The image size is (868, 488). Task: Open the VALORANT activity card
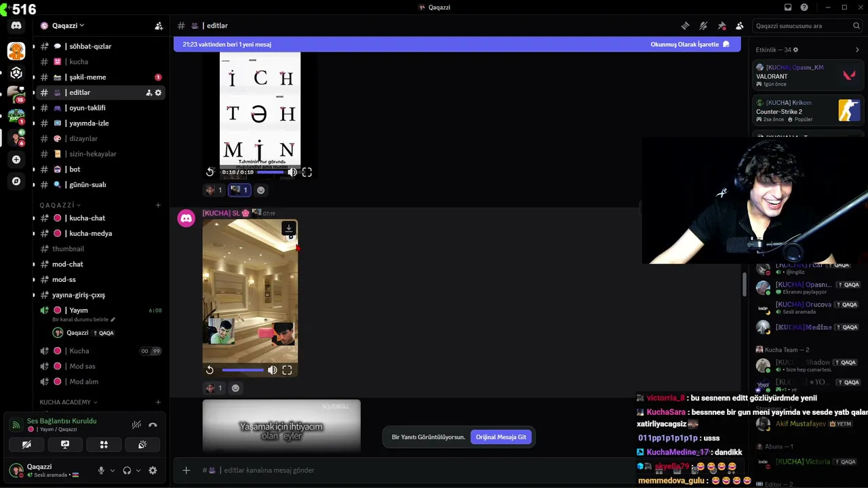(808, 75)
